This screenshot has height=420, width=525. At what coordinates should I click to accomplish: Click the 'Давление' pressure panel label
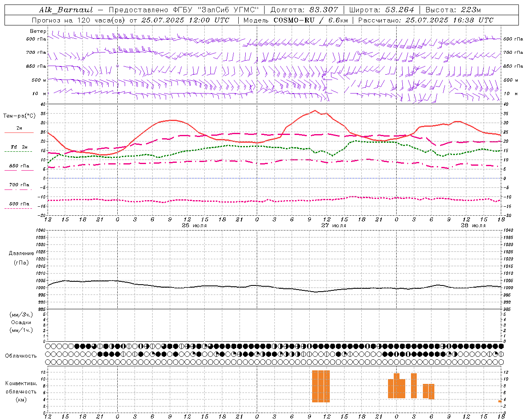pyautogui.click(x=21, y=253)
